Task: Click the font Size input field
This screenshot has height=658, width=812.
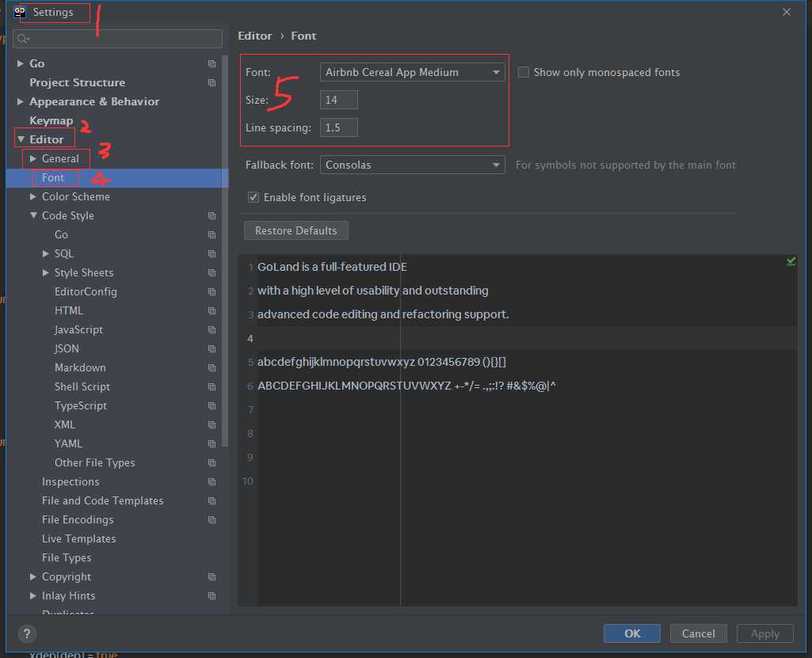Action: coord(339,100)
